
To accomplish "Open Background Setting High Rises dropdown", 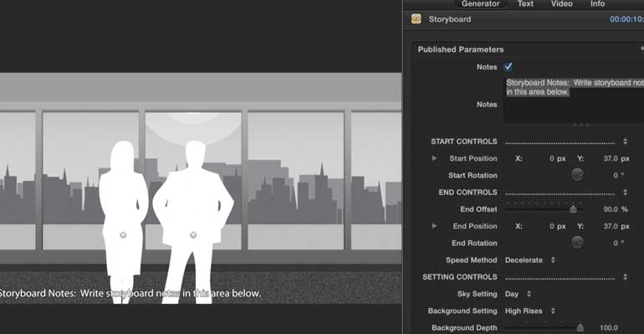I will pyautogui.click(x=529, y=311).
